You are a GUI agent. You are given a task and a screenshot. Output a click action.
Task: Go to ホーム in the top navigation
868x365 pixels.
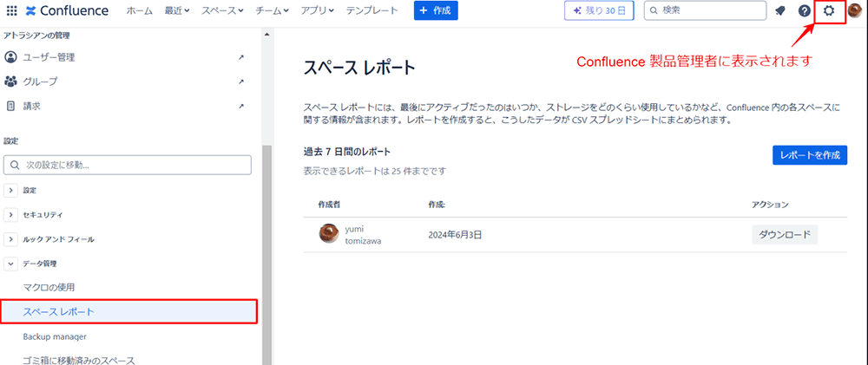[140, 10]
